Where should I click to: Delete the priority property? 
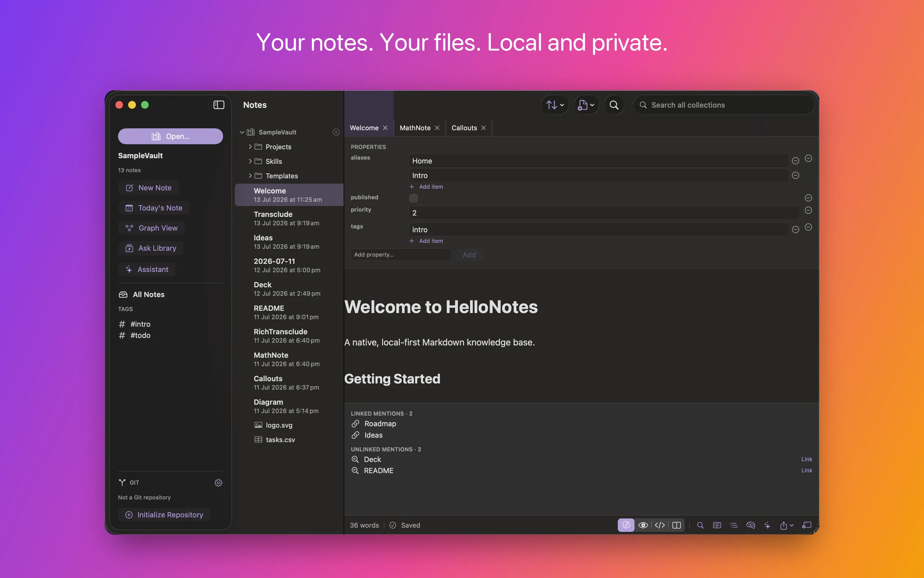pyautogui.click(x=808, y=210)
